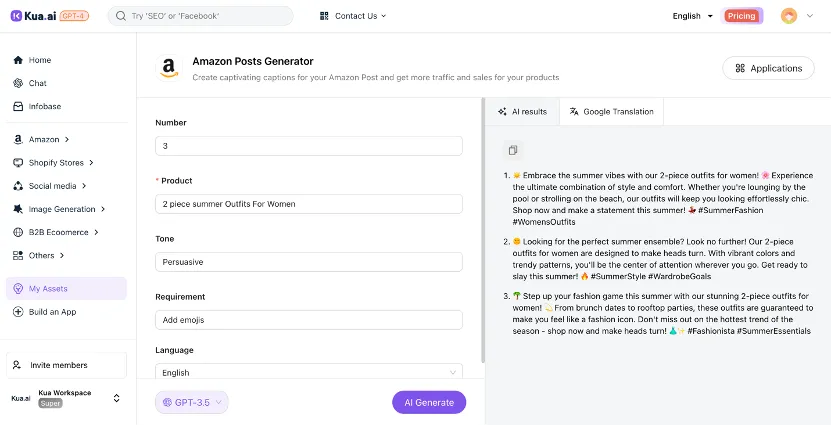Copy the generated results with copy icon

coord(512,150)
